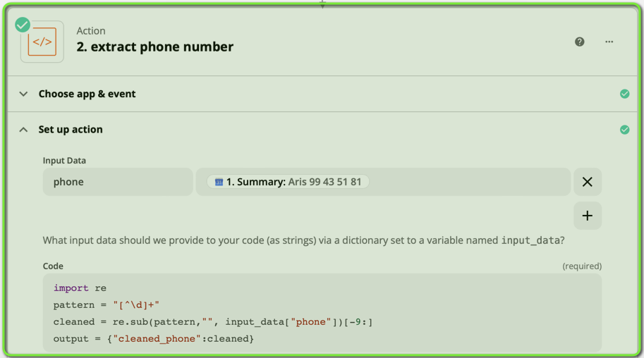Click the 'import re' line in code editor

pyautogui.click(x=80, y=288)
